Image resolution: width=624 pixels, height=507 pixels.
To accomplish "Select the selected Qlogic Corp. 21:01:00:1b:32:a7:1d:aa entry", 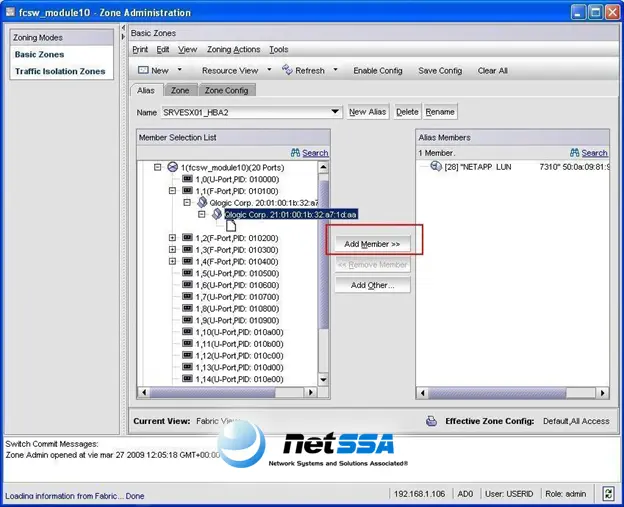I will pyautogui.click(x=291, y=214).
